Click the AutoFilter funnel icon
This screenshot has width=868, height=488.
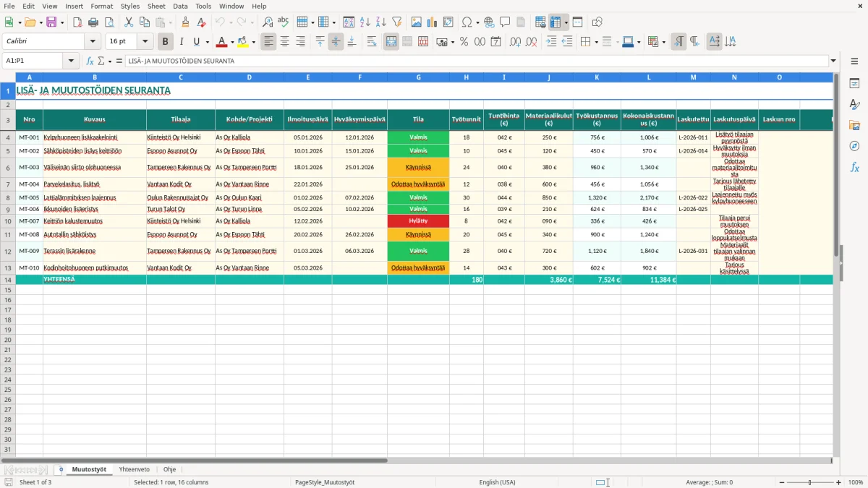pos(397,22)
